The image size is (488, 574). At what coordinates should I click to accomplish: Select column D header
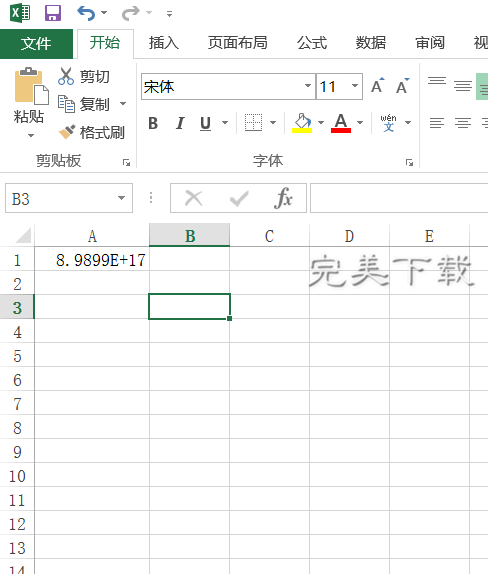pos(350,236)
